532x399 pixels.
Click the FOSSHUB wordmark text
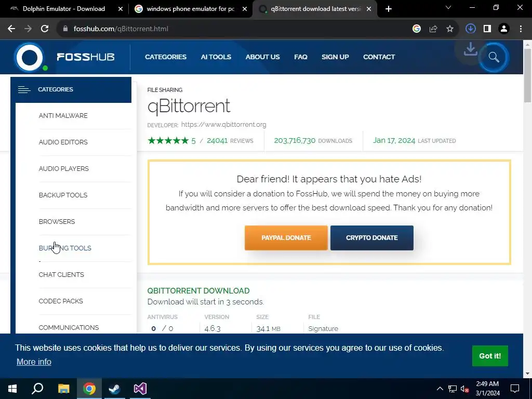(86, 57)
